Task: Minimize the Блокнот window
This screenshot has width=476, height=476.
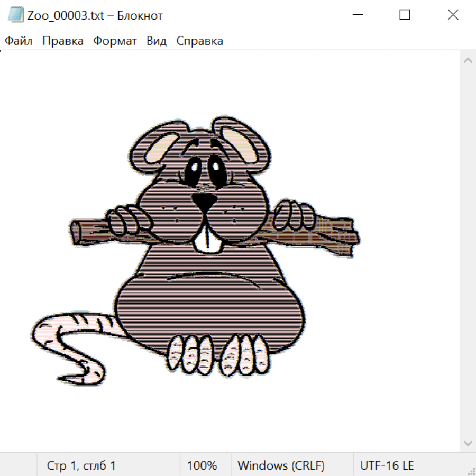Action: [x=357, y=15]
